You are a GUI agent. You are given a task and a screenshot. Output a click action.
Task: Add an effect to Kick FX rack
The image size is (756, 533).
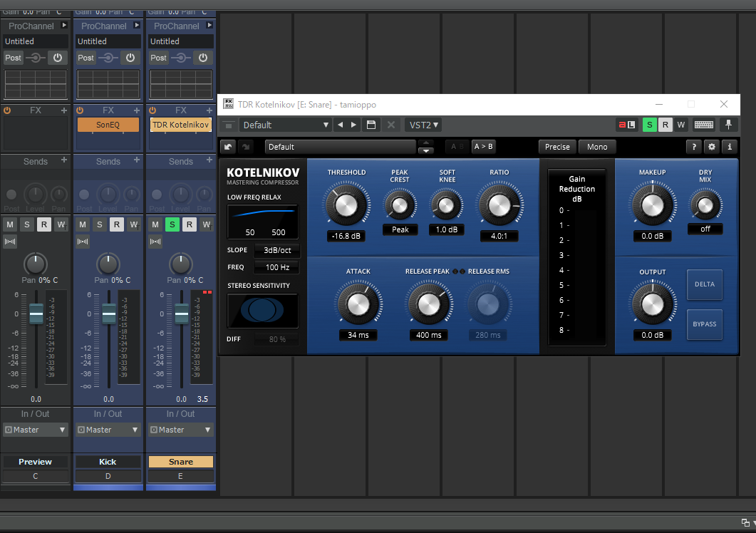click(137, 110)
